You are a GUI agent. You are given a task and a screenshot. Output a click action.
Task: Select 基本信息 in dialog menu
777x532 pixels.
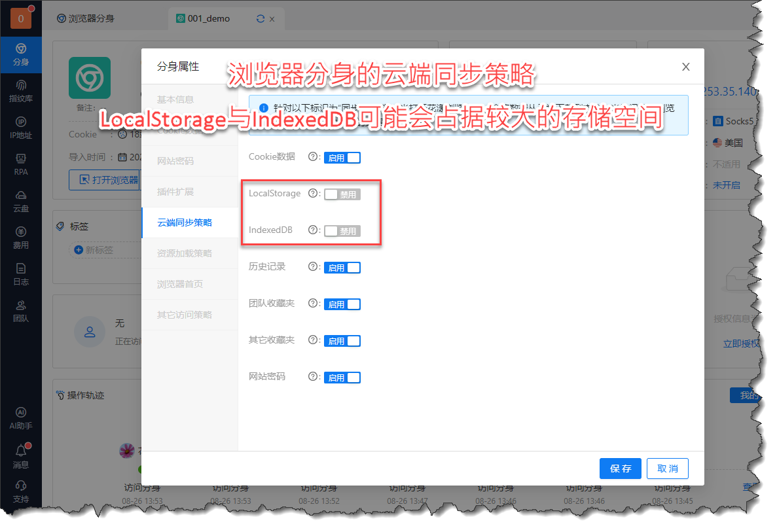pos(190,99)
